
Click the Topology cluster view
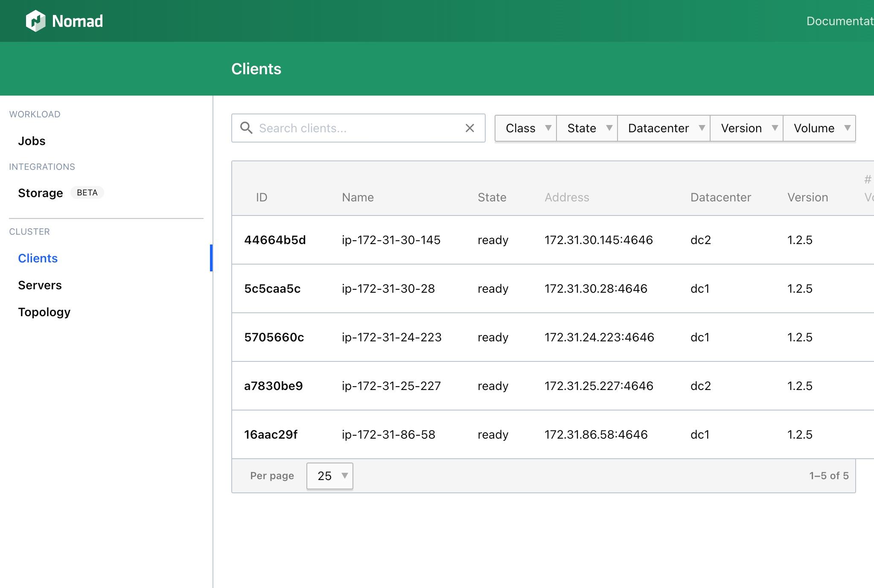click(44, 310)
